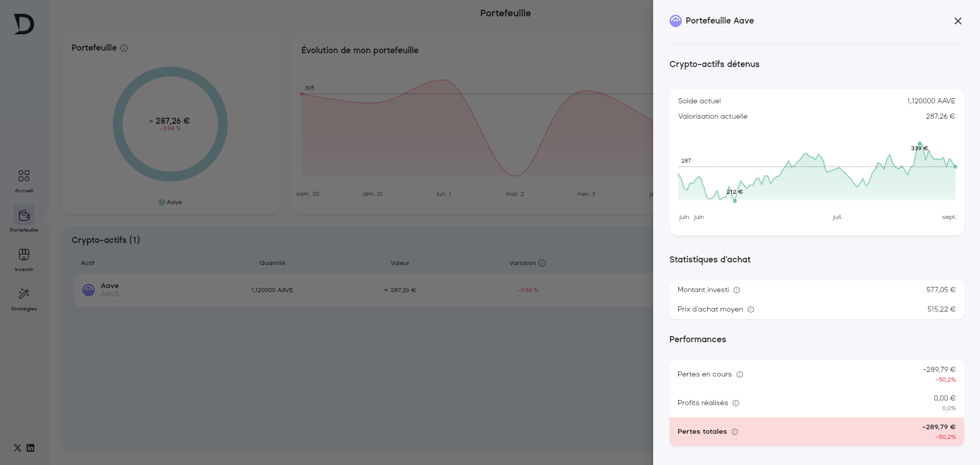
Task: Click the Aave legend color dot
Action: point(162,203)
